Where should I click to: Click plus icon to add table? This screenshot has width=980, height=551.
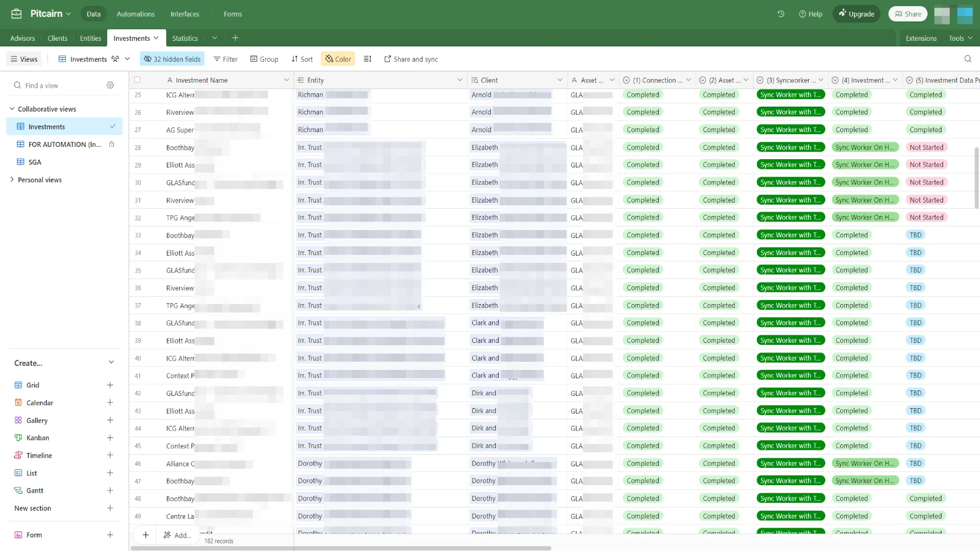[x=235, y=38]
